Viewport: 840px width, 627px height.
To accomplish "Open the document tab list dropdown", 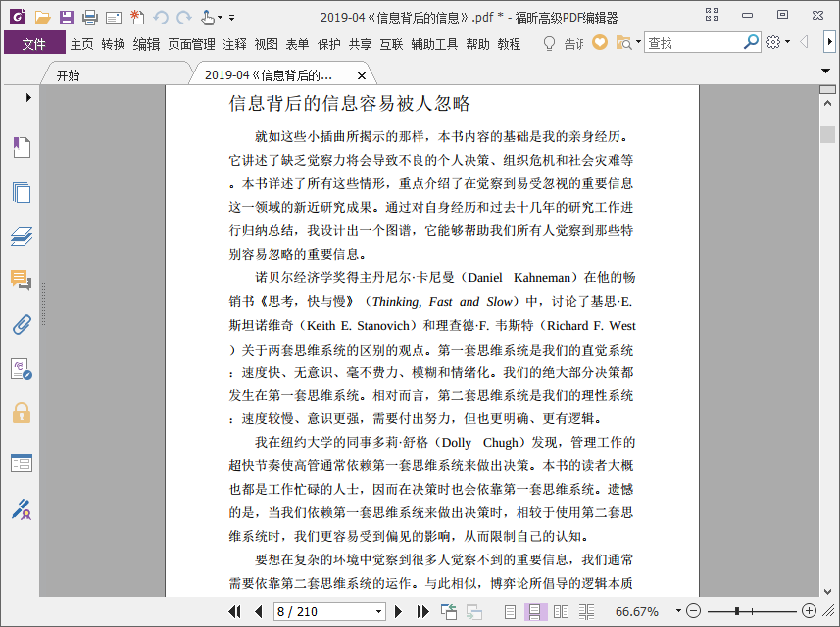I will pyautogui.click(x=826, y=71).
